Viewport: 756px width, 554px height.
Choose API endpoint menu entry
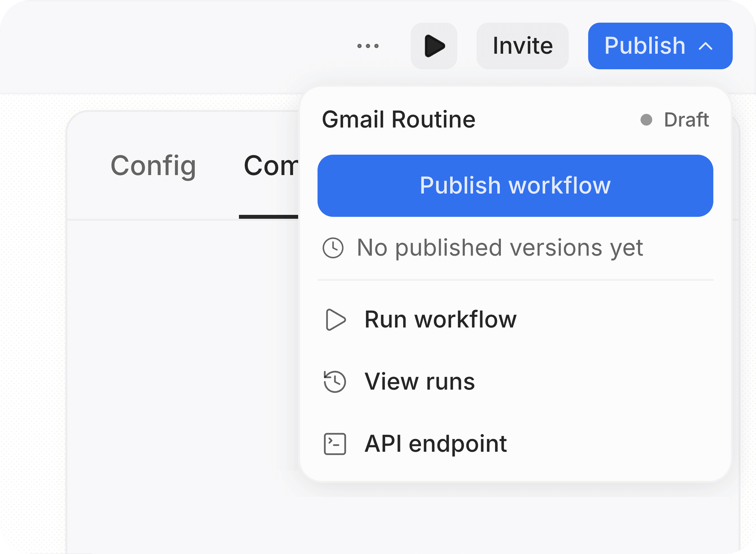coord(515,444)
